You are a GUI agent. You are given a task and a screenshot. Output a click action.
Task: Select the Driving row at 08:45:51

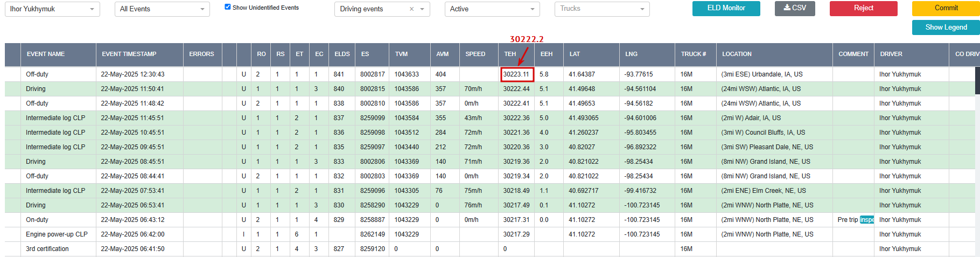[490, 162]
